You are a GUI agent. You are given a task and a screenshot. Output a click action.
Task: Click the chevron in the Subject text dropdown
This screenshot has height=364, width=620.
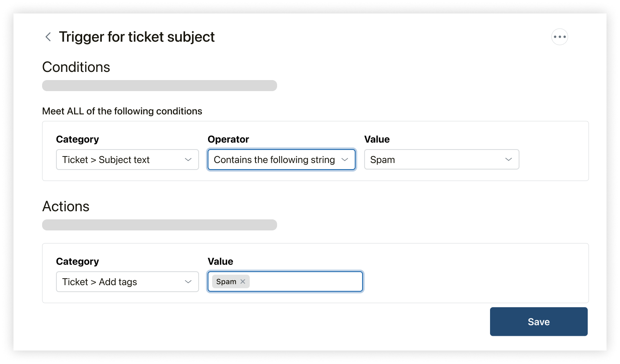[188, 159]
